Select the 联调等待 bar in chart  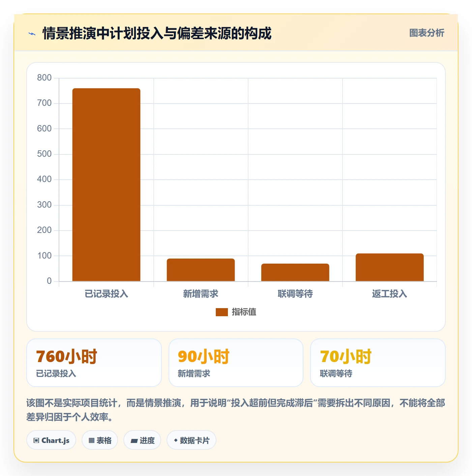[295, 272]
